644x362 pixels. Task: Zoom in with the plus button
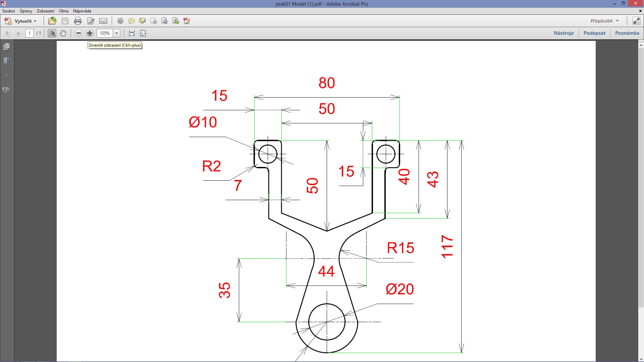coord(90,33)
